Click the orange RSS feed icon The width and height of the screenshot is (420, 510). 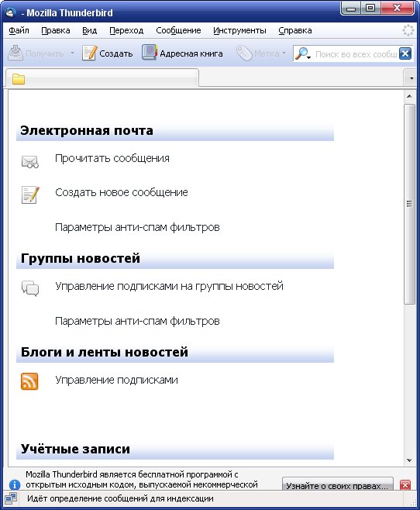pos(29,381)
